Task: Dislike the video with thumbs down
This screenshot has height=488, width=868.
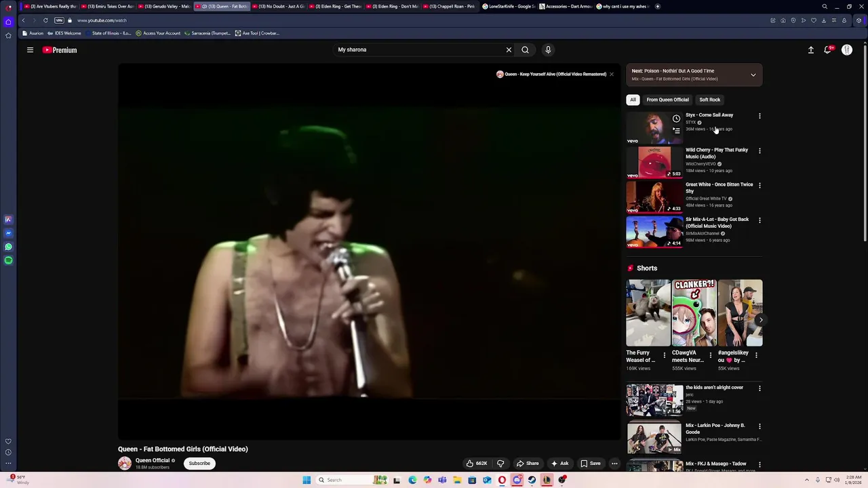Action: tap(500, 464)
